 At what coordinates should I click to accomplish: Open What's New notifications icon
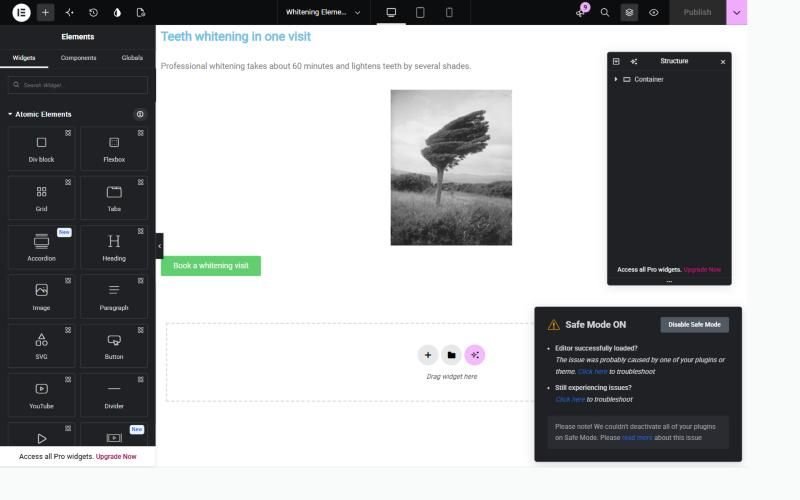581,12
